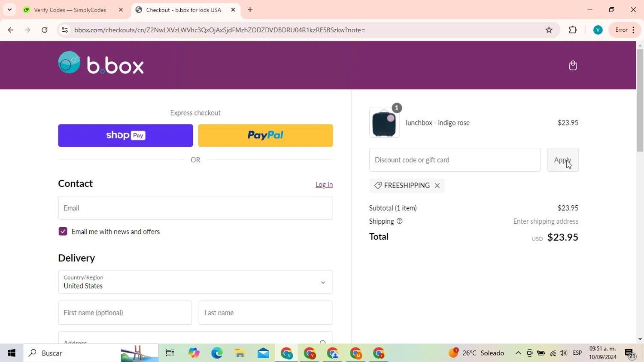Click the First name (optional) field
The height and width of the screenshot is (362, 644).
[125, 313]
